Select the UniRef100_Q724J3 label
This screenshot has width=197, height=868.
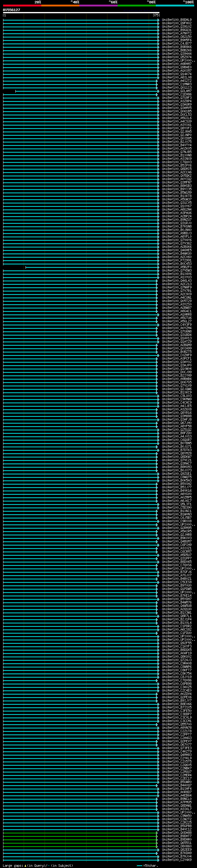click(177, 660)
